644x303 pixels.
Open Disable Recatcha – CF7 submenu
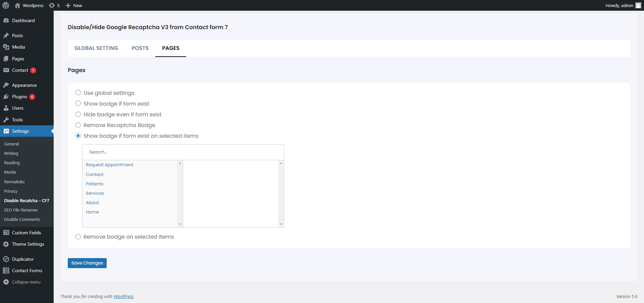click(26, 200)
